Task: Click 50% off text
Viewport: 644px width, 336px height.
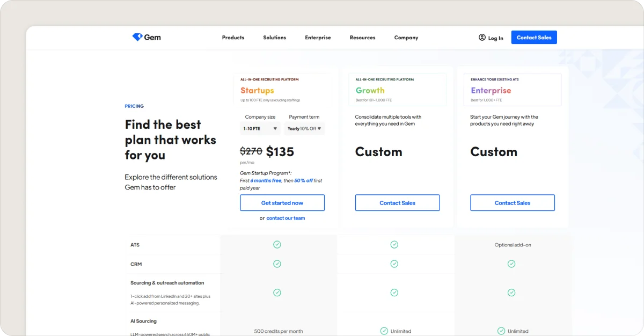Action: pos(304,181)
